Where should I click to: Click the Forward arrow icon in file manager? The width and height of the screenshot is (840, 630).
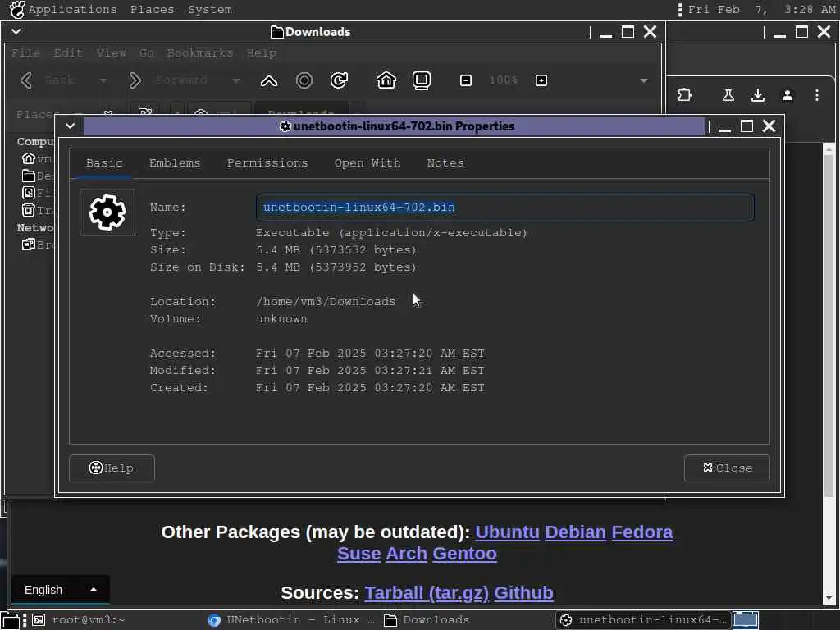(x=135, y=80)
